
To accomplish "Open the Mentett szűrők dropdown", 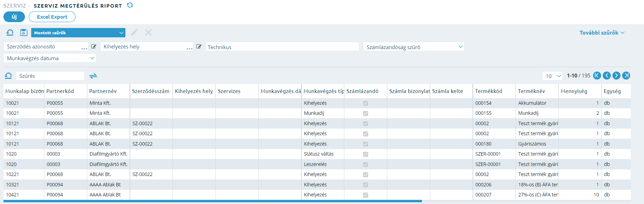I will coord(78,33).
